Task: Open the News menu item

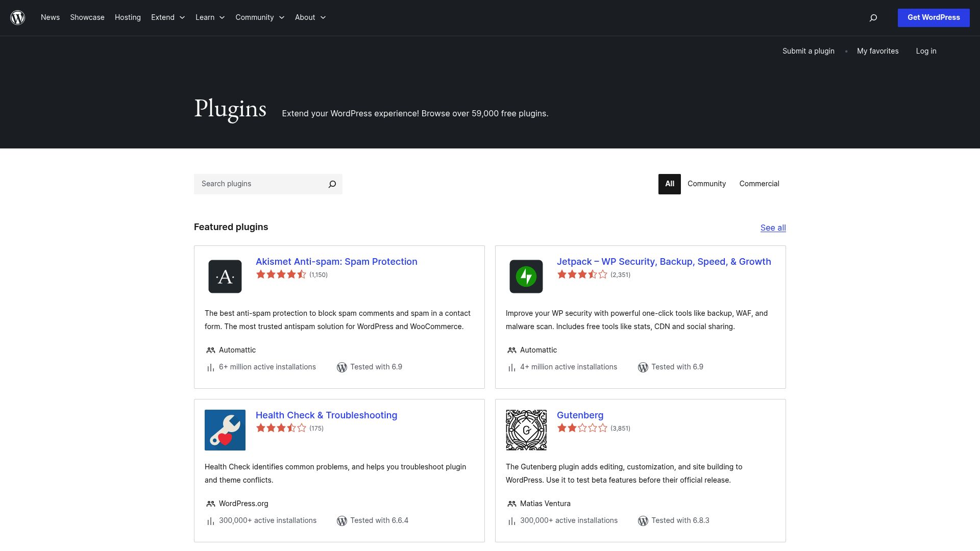Action: [50, 17]
